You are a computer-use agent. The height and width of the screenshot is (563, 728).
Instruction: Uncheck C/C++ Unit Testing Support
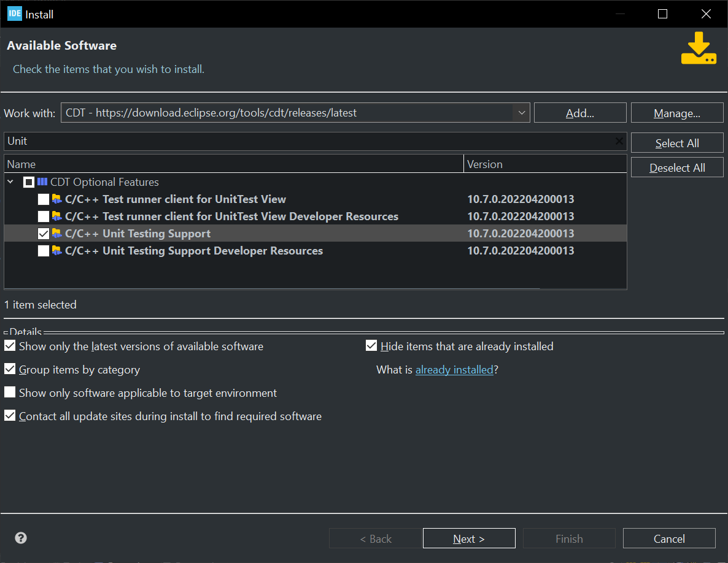point(44,234)
